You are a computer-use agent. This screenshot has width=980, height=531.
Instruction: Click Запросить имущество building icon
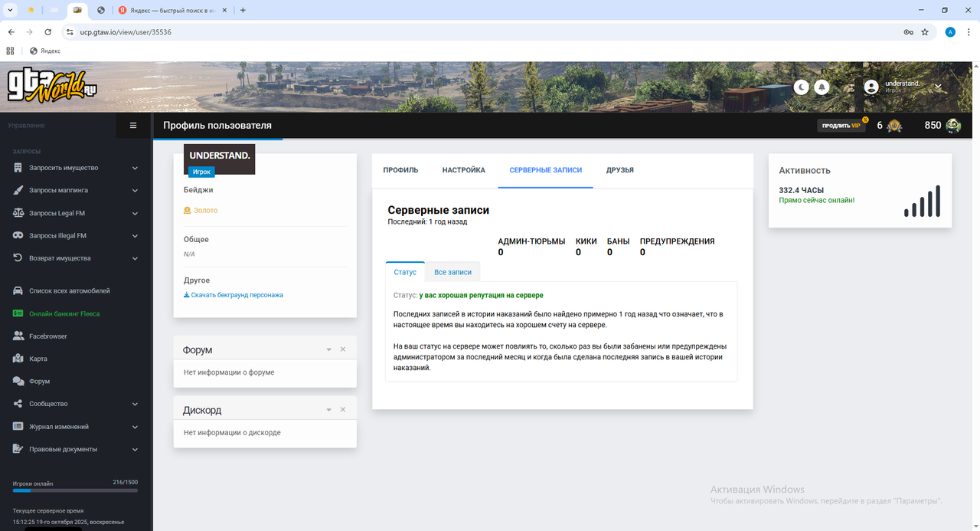(18, 168)
